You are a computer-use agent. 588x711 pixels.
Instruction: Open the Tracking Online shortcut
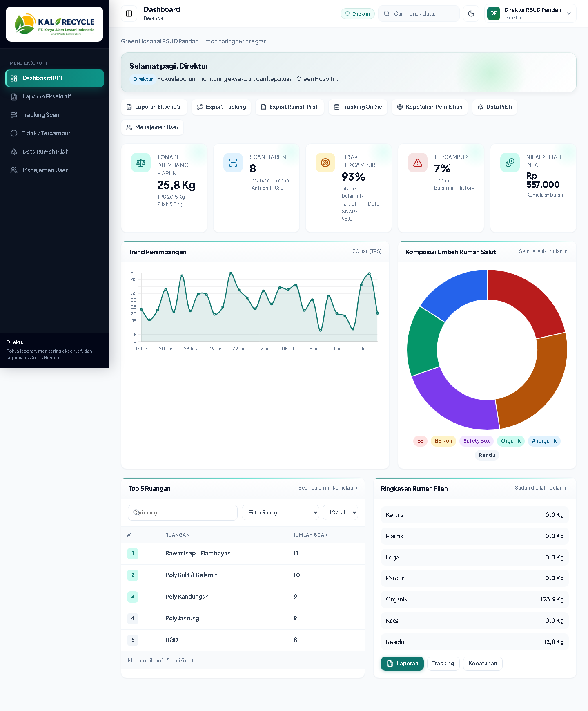pos(358,107)
